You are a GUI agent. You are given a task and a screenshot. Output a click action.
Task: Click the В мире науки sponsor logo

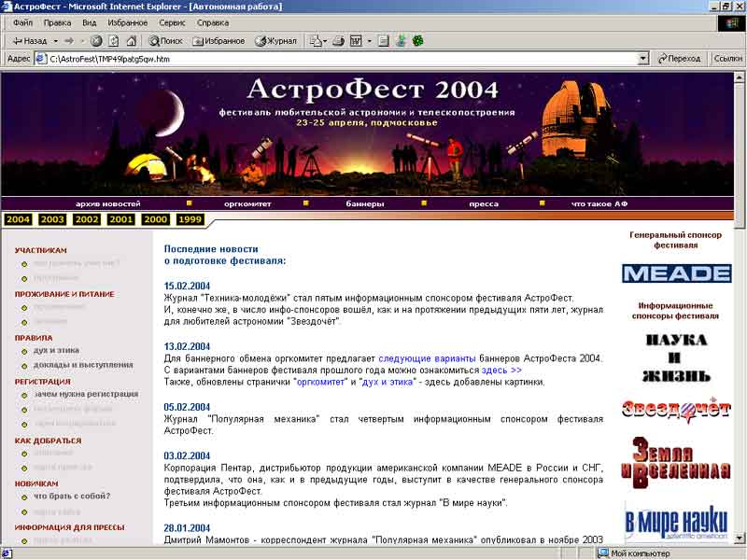point(676,523)
